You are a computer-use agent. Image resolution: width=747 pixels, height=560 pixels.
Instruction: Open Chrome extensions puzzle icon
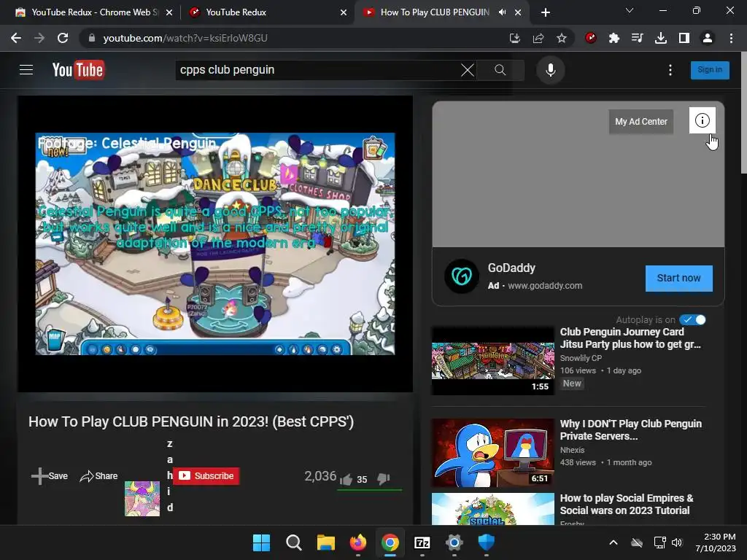(614, 38)
